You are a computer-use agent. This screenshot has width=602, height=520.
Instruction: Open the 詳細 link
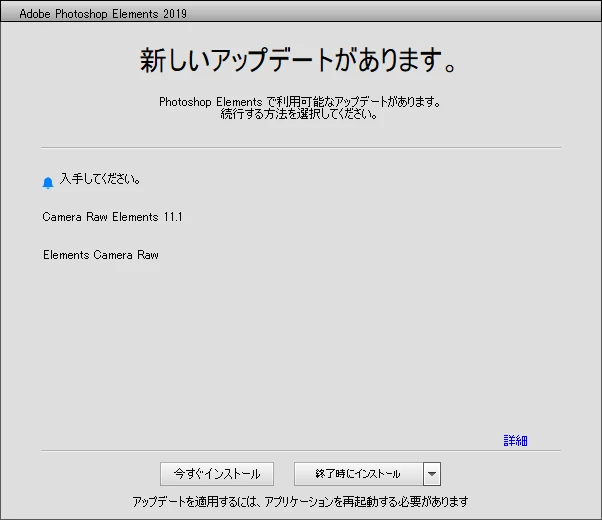pos(515,441)
